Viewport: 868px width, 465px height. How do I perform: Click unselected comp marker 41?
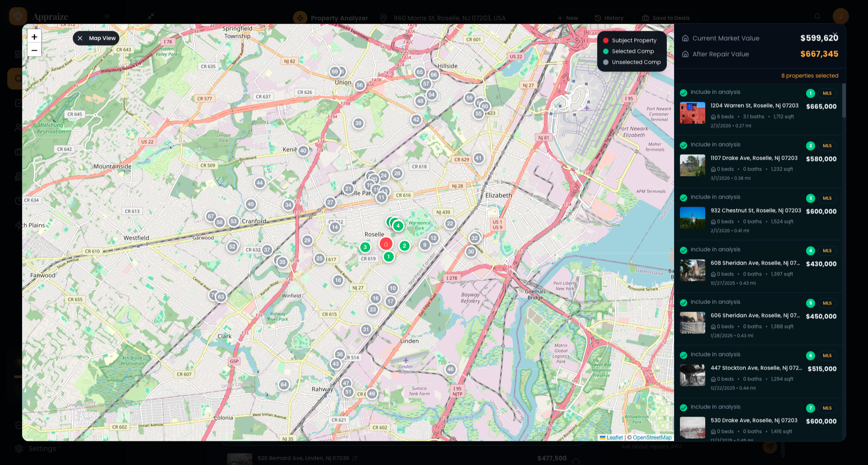click(478, 158)
